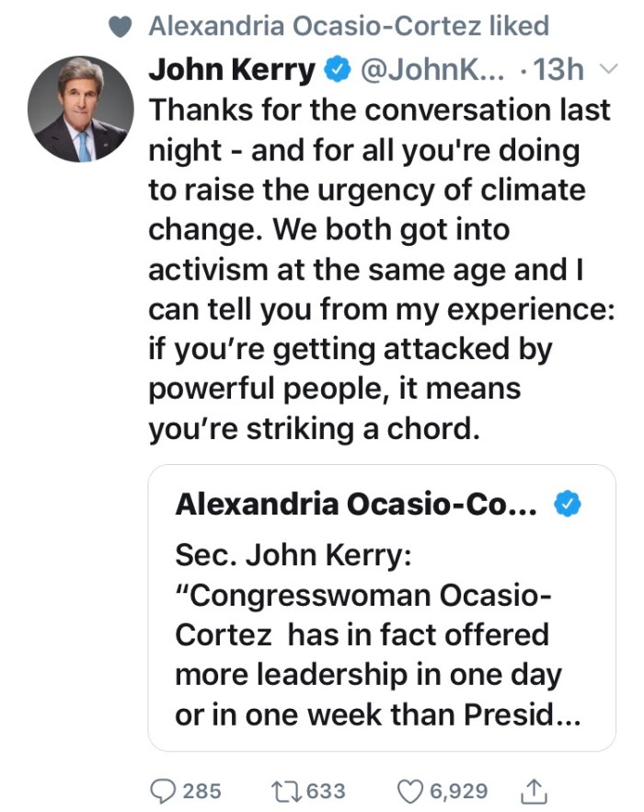The image size is (644, 812).
Task: Click the 633 retweets count
Action: [x=327, y=790]
